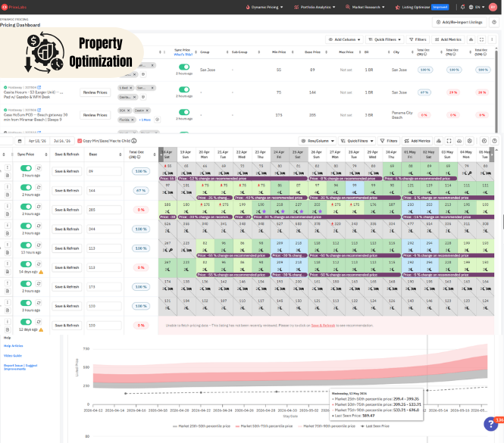This screenshot has width=504, height=443.
Task: Click Review Prices for Casa HoSum PCB
Action: 95,115
